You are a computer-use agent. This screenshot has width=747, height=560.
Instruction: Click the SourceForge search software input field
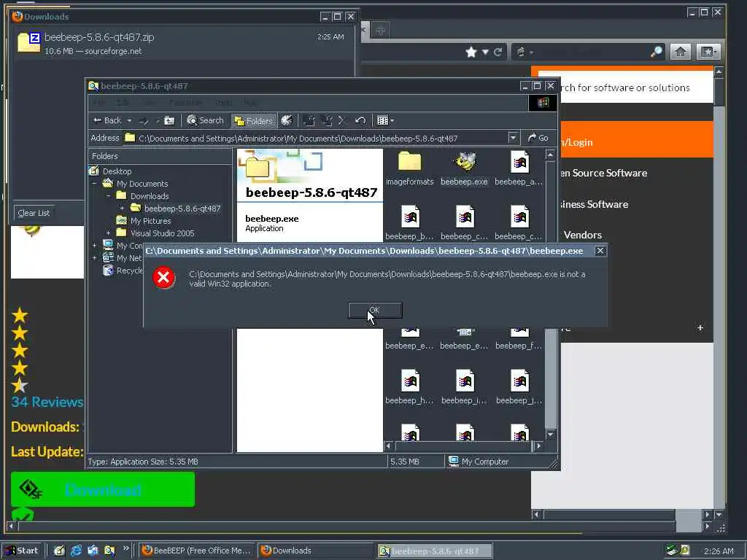point(625,87)
